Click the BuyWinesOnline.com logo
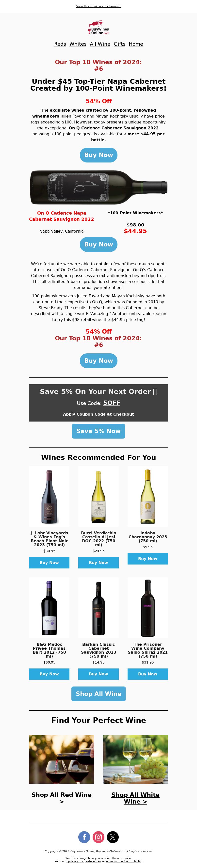This screenshot has width=197, height=868. tap(98, 28)
